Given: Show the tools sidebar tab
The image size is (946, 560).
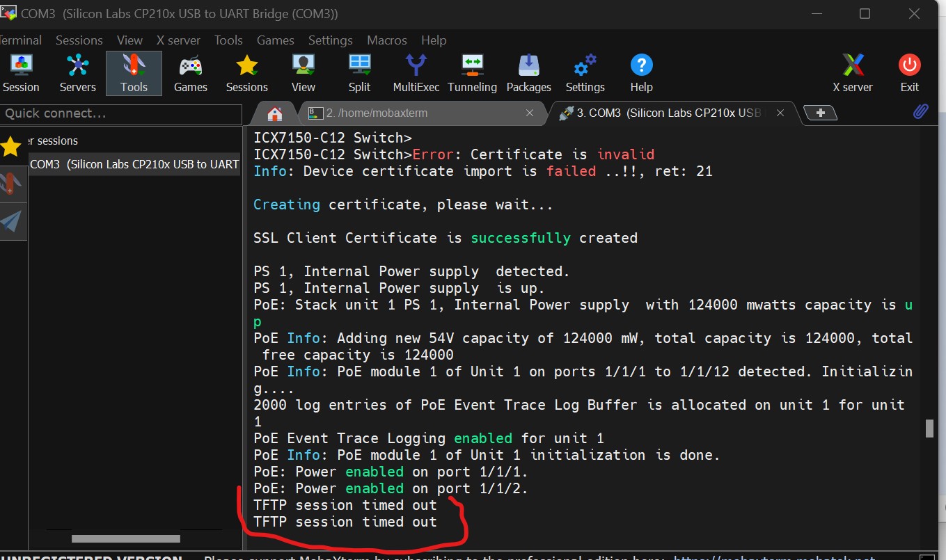Looking at the screenshot, I should [x=13, y=184].
